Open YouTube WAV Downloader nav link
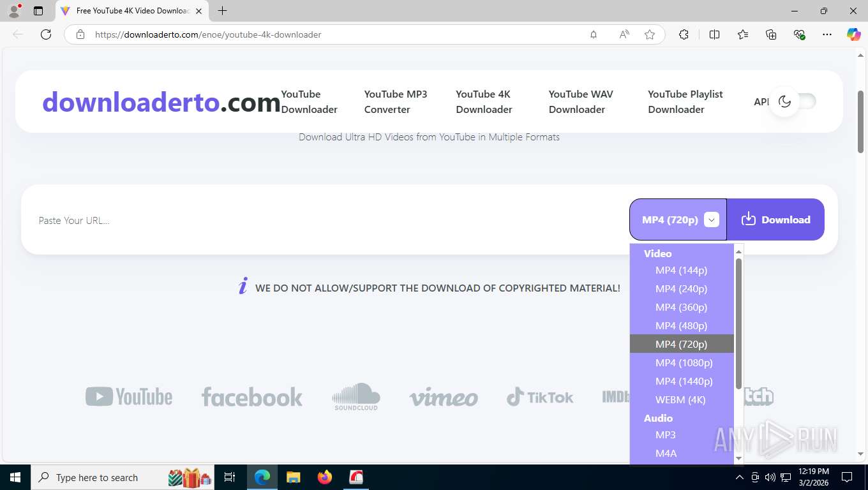This screenshot has height=490, width=868. pos(580,101)
